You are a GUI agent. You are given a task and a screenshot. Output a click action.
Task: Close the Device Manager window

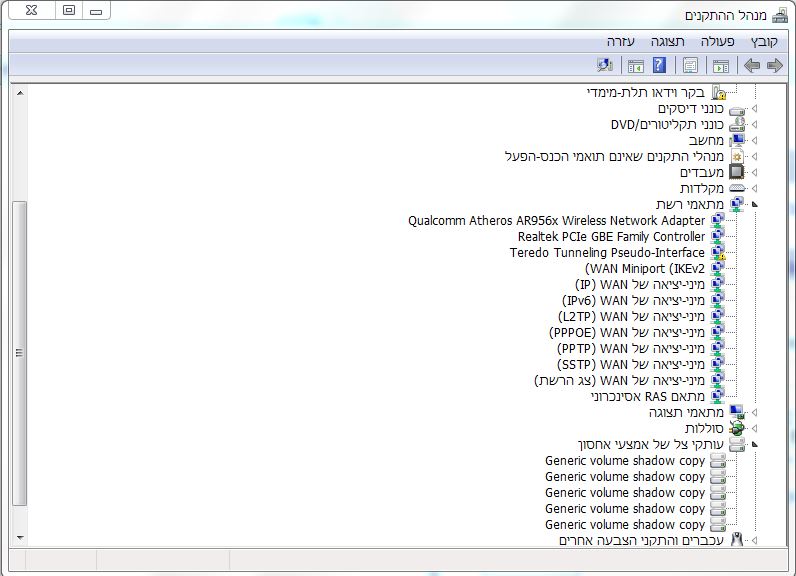31,11
